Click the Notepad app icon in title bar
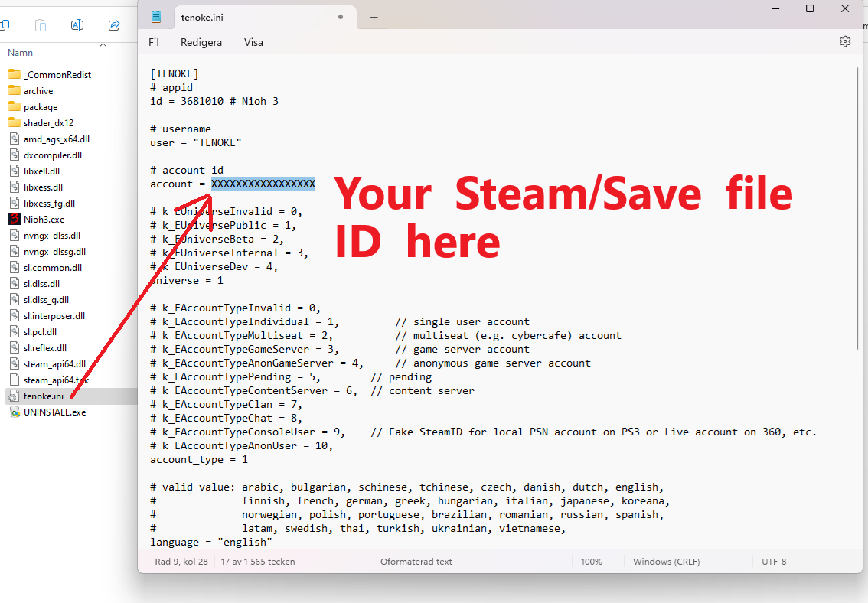Viewport: 868px width, 603px height. pos(156,17)
